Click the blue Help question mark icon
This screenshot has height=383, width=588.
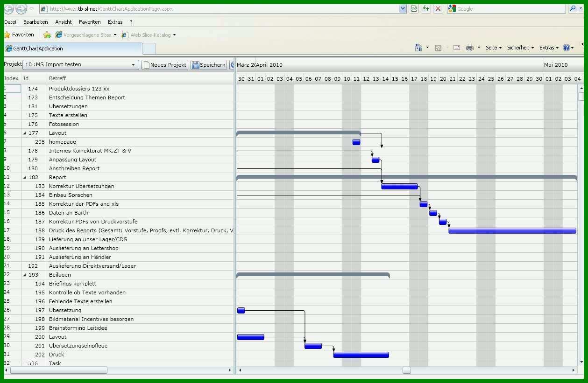tap(566, 48)
